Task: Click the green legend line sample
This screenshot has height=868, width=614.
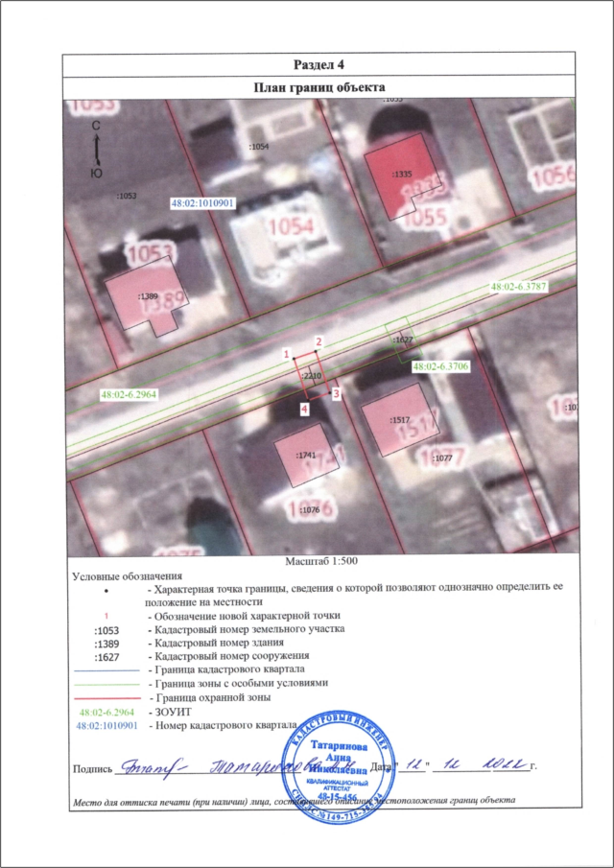Action: click(x=106, y=684)
